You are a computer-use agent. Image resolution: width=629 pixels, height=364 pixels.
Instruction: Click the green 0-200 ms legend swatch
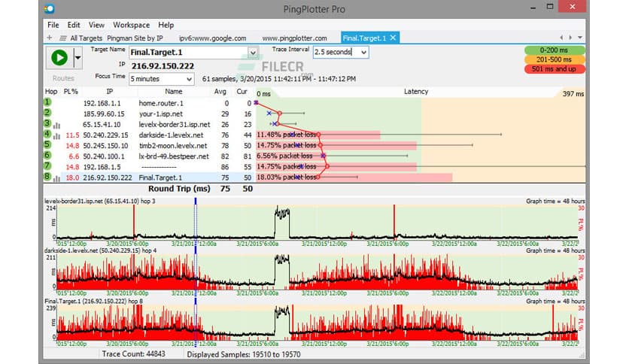tap(554, 50)
